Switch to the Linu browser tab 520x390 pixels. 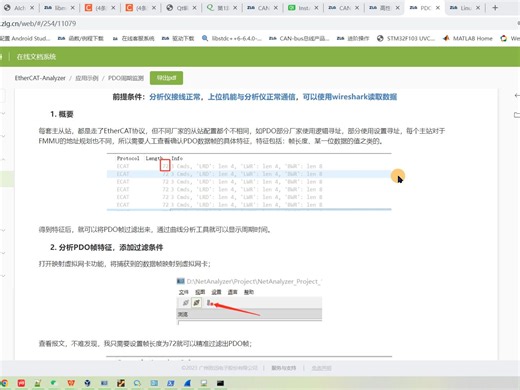coord(465,8)
